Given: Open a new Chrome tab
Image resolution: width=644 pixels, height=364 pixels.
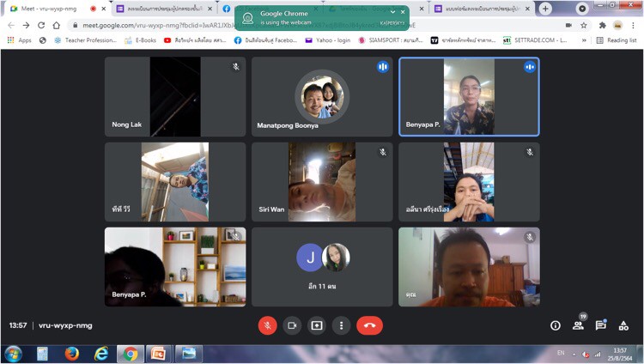Looking at the screenshot, I should coord(545,9).
